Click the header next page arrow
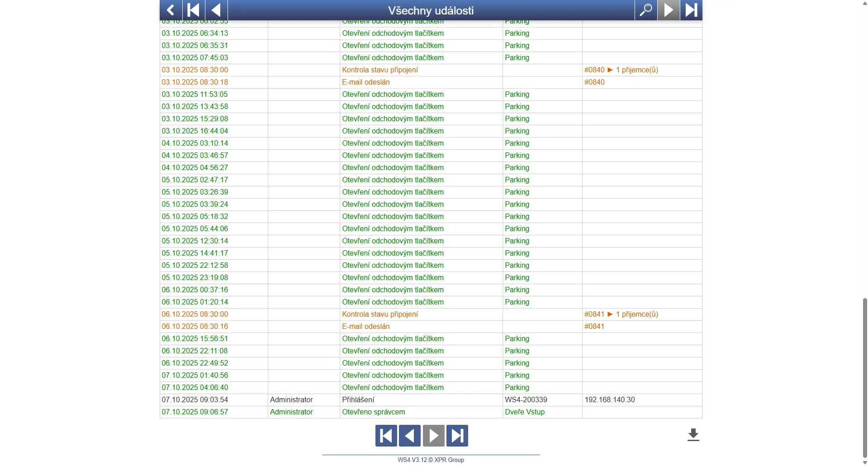This screenshot has height=466, width=868. pos(669,10)
